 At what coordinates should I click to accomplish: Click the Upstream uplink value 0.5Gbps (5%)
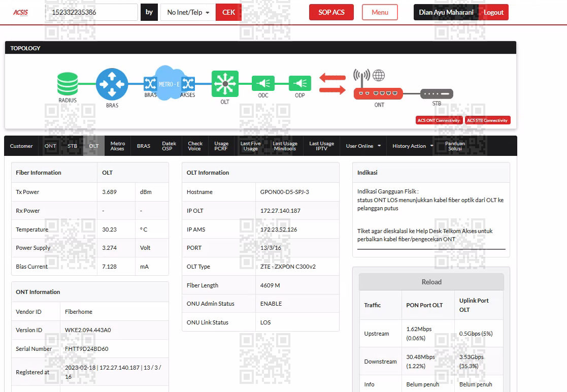click(x=476, y=334)
